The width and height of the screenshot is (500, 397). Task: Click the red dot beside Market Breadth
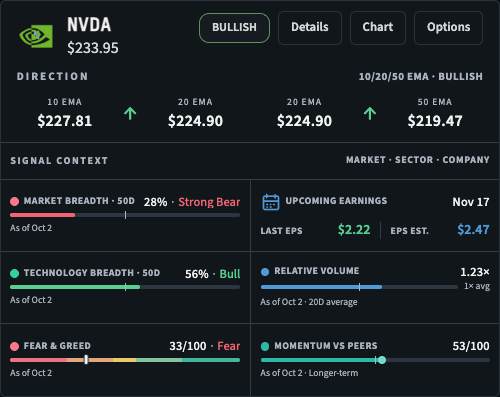14,201
